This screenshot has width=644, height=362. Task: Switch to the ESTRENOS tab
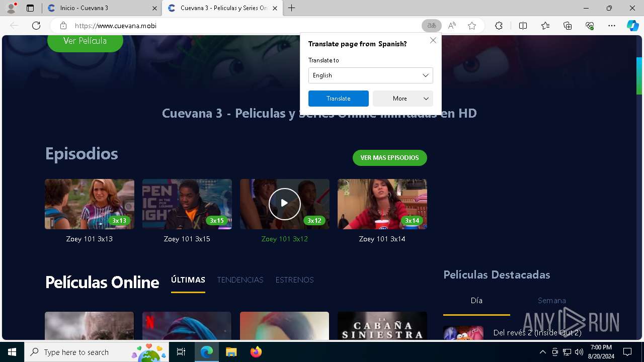(x=294, y=280)
